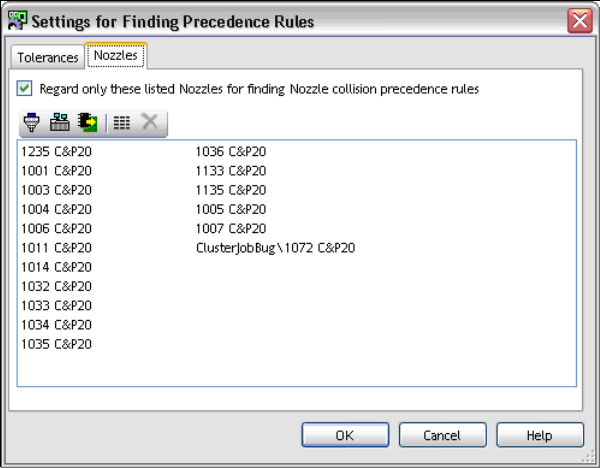Click the delete X toolbar icon

pos(150,122)
